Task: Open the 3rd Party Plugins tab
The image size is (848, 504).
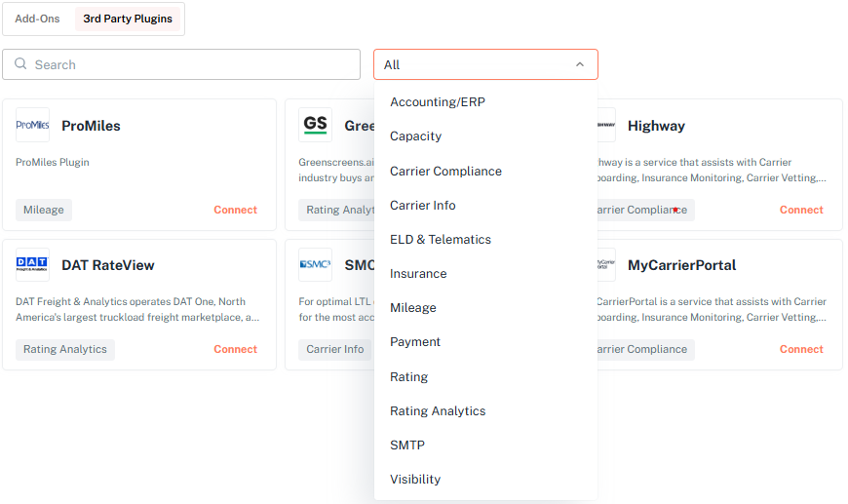Action: point(128,19)
